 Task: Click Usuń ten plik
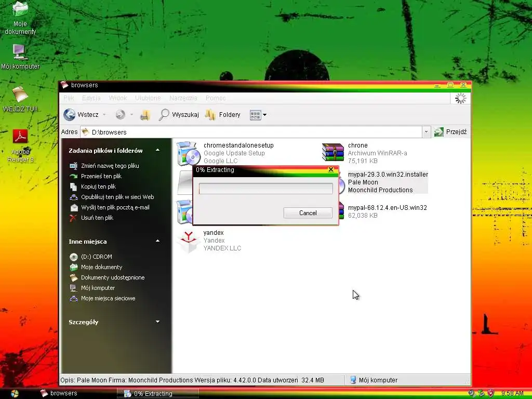tap(97, 218)
